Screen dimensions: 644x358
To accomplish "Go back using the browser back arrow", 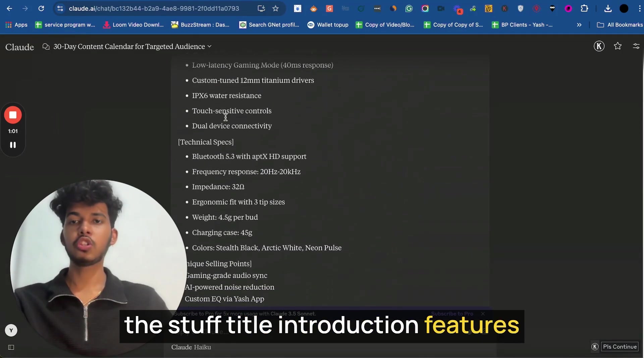I will (9, 8).
